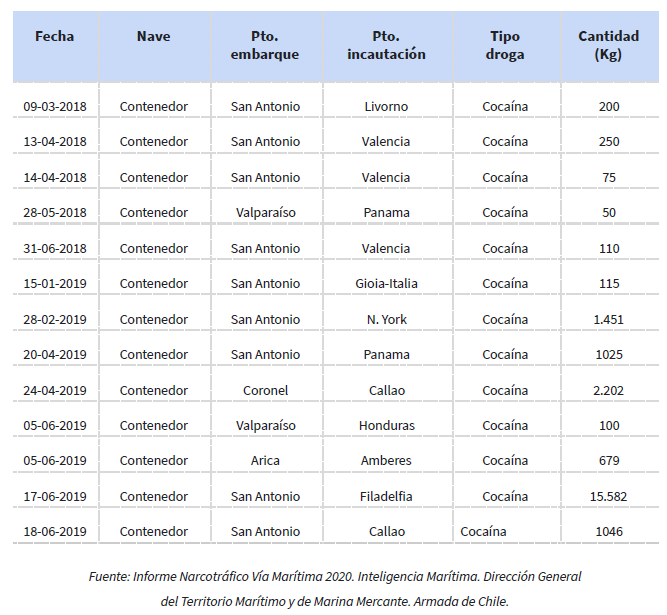Click the Livorno seizure port cell
This screenshot has width=667, height=615.
[386, 106]
